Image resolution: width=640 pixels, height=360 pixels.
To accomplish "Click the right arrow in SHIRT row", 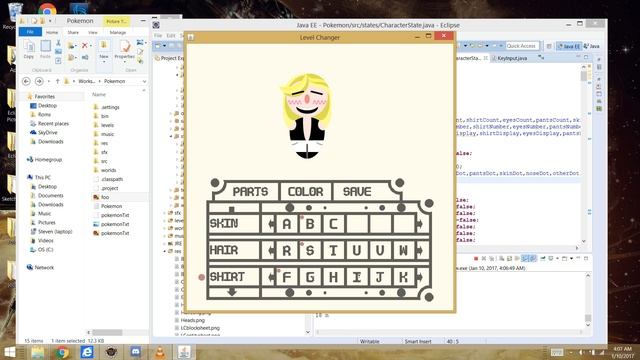I will coord(419,277).
